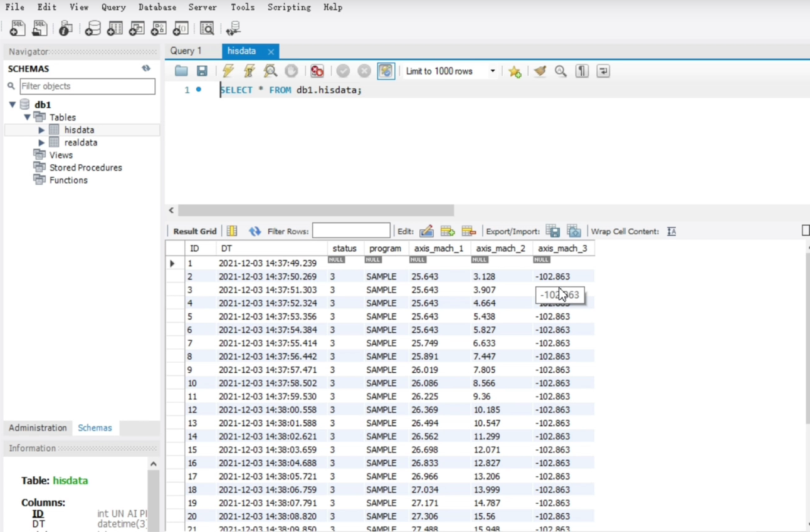The width and height of the screenshot is (810, 532).
Task: Open the Server menu
Action: coord(202,8)
